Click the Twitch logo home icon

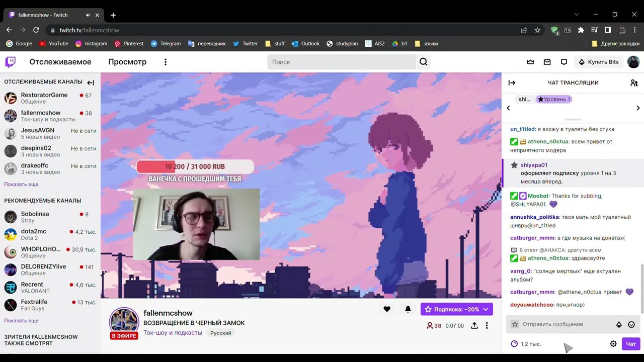click(x=10, y=62)
